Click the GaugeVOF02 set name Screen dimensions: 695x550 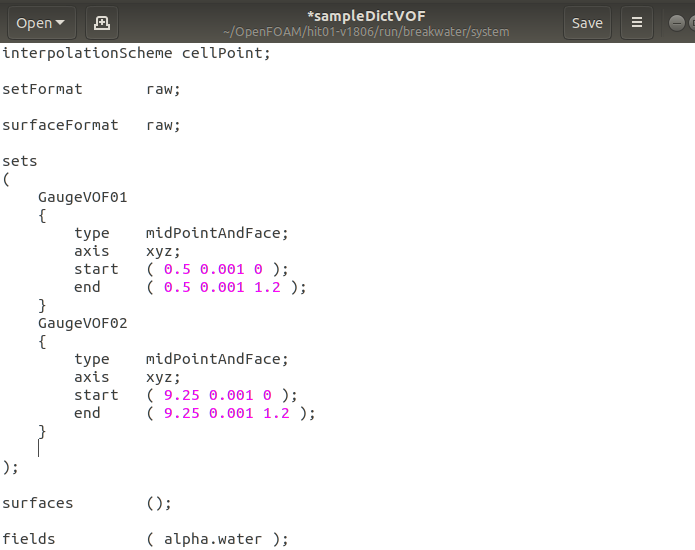click(x=82, y=323)
